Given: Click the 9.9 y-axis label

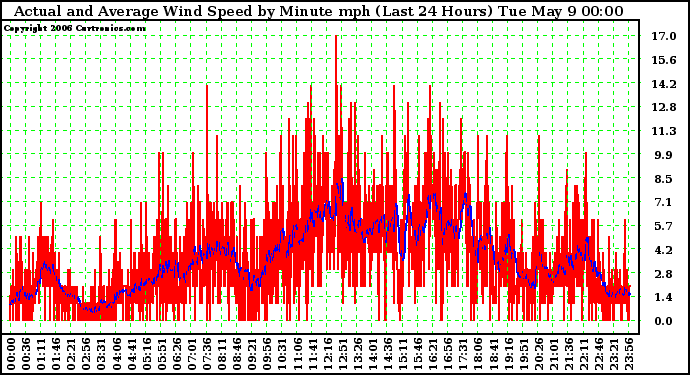Looking at the screenshot, I should [x=664, y=155].
